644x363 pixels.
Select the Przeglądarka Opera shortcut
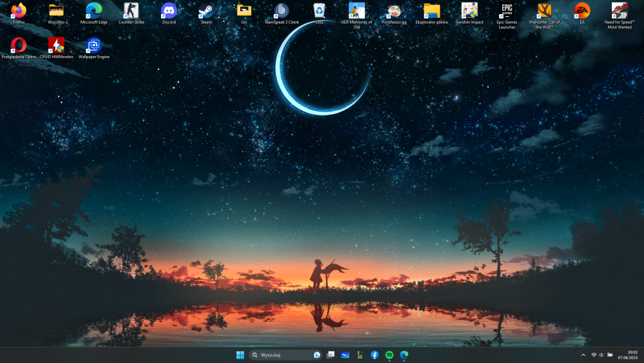(19, 48)
